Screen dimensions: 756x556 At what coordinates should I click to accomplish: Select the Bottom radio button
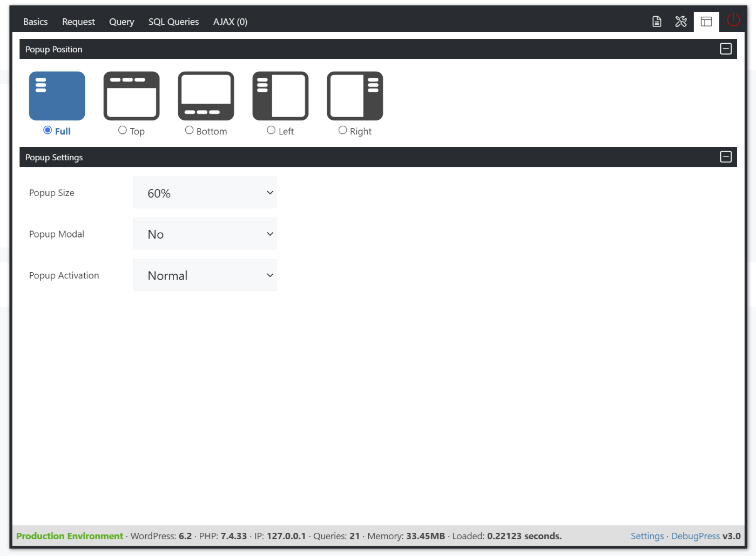coord(189,130)
